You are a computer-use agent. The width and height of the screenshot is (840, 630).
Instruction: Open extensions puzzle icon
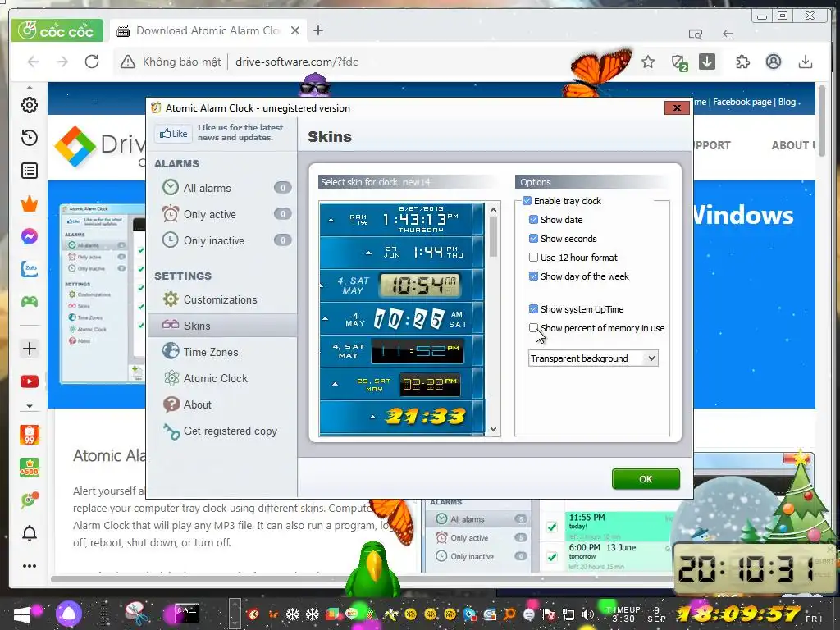click(x=742, y=62)
